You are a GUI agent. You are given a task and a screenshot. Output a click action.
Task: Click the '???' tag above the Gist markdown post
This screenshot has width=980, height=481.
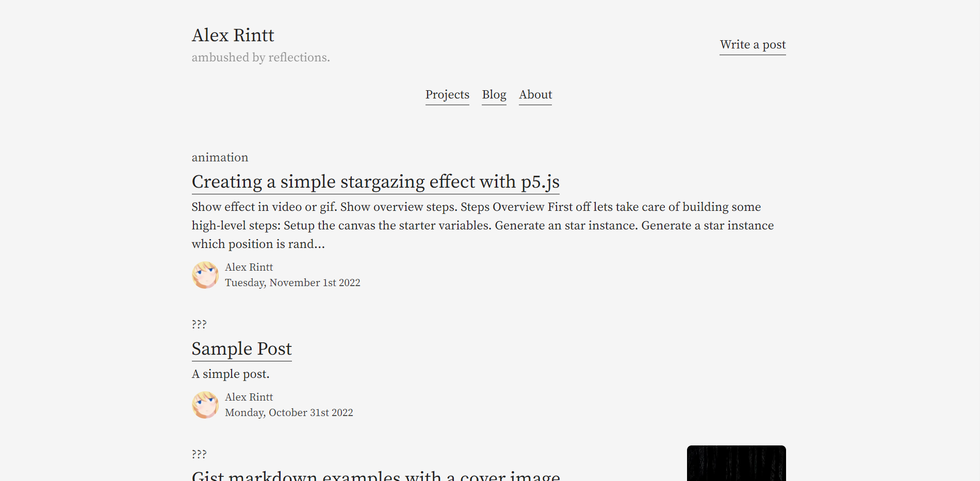pos(199,454)
